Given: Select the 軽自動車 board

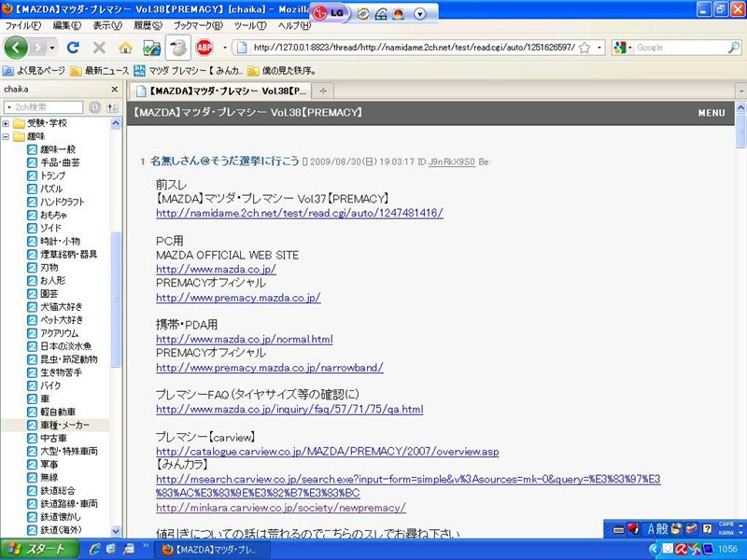Looking at the screenshot, I should [58, 412].
